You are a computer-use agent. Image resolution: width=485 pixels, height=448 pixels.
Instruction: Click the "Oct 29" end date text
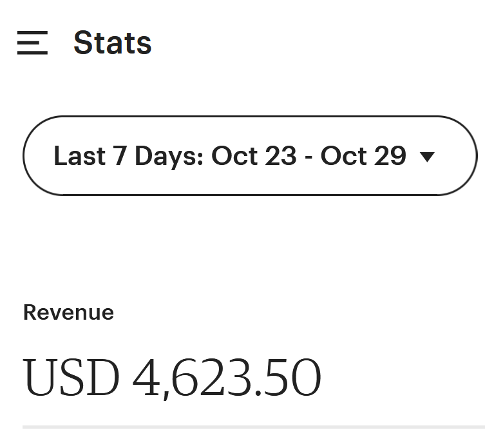click(x=363, y=156)
